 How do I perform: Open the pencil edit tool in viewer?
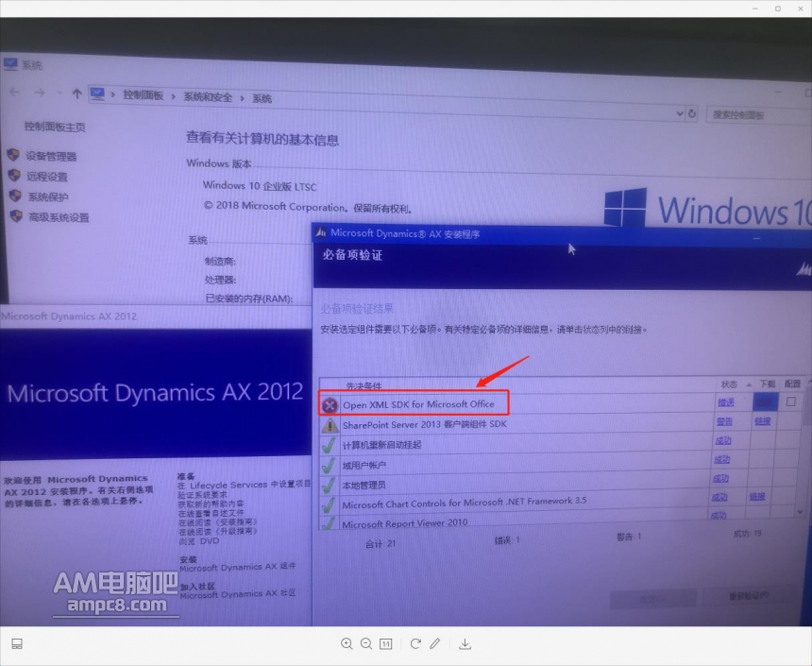pos(434,643)
